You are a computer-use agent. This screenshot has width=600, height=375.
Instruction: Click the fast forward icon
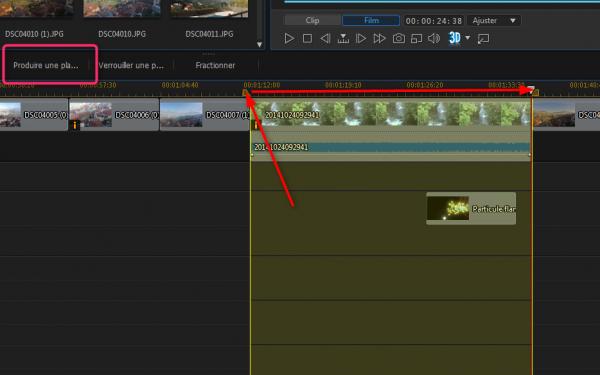(379, 38)
